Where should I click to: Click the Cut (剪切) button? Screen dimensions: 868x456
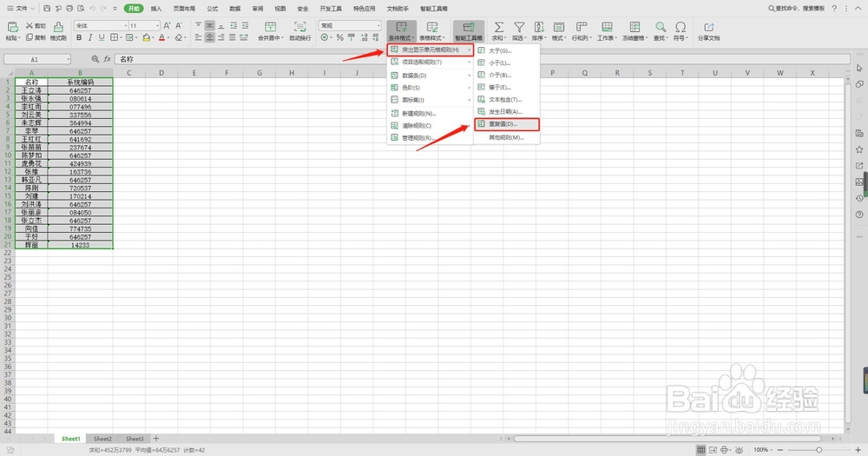pos(36,26)
